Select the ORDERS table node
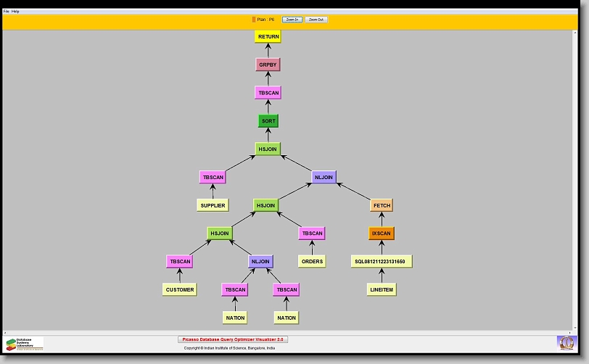This screenshot has height=364, width=589. click(312, 261)
